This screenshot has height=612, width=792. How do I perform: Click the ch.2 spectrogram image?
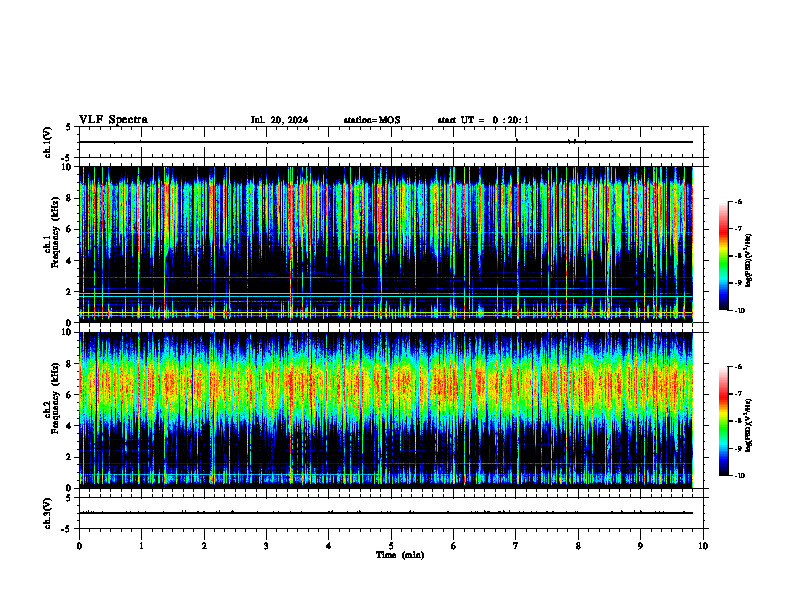point(386,410)
